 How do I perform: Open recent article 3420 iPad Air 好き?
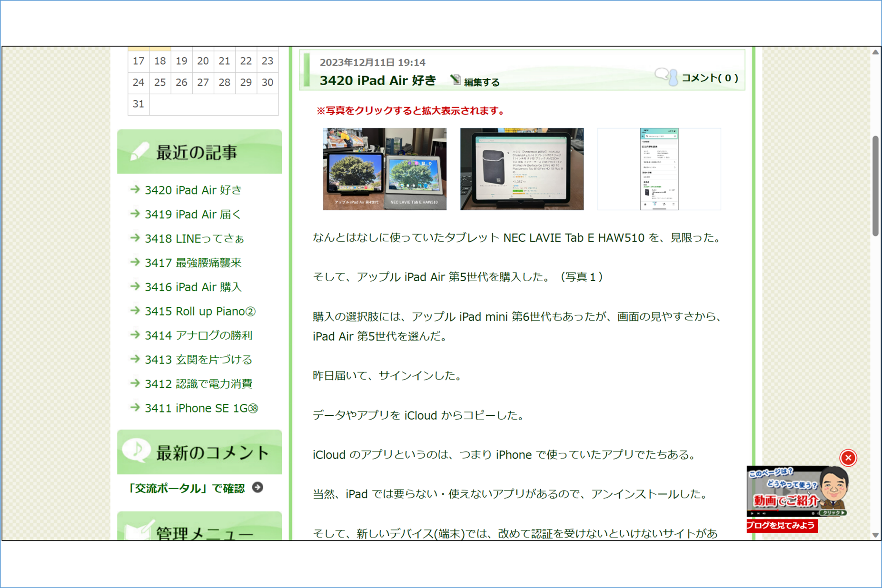point(193,190)
